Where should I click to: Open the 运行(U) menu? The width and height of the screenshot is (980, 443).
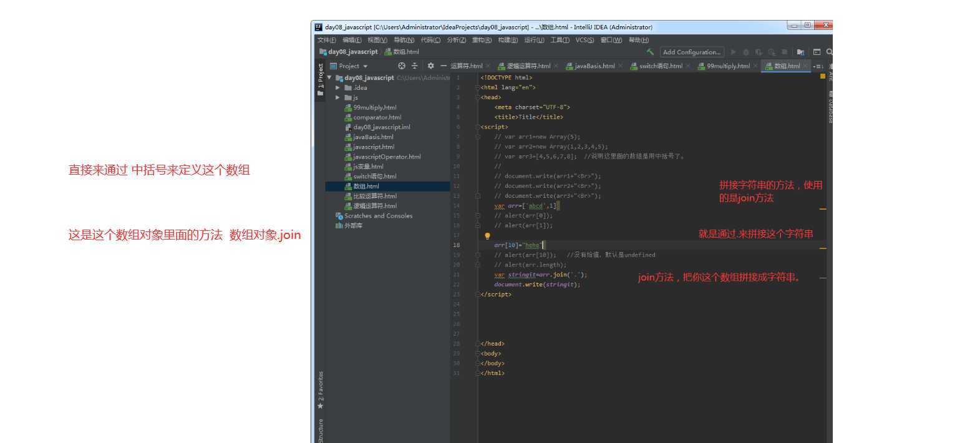[x=534, y=39]
